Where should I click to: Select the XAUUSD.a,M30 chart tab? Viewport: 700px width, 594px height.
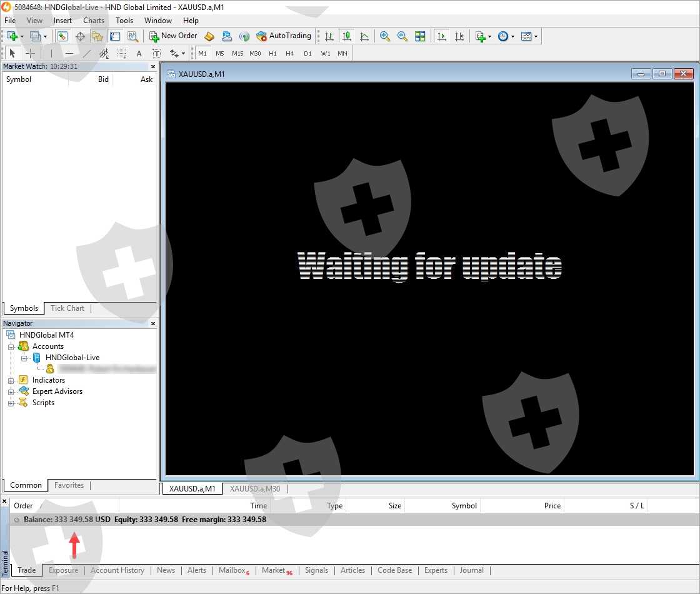pyautogui.click(x=255, y=489)
